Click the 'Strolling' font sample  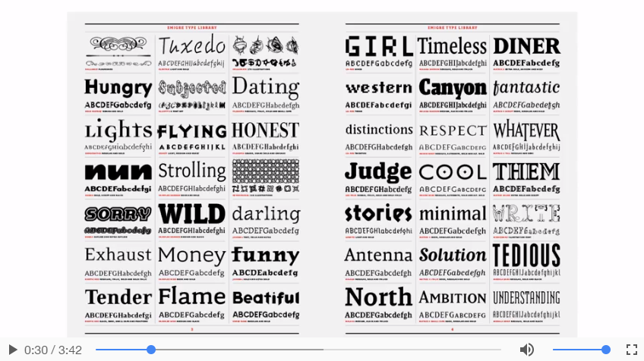192,171
